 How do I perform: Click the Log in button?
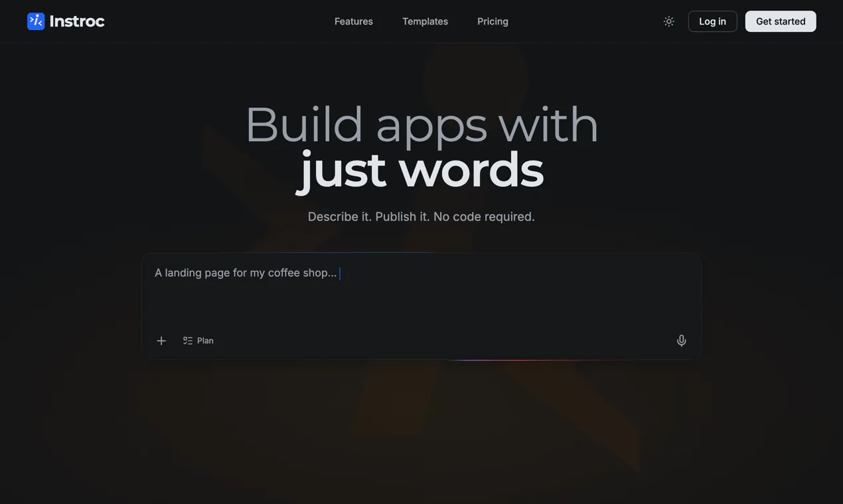[712, 21]
